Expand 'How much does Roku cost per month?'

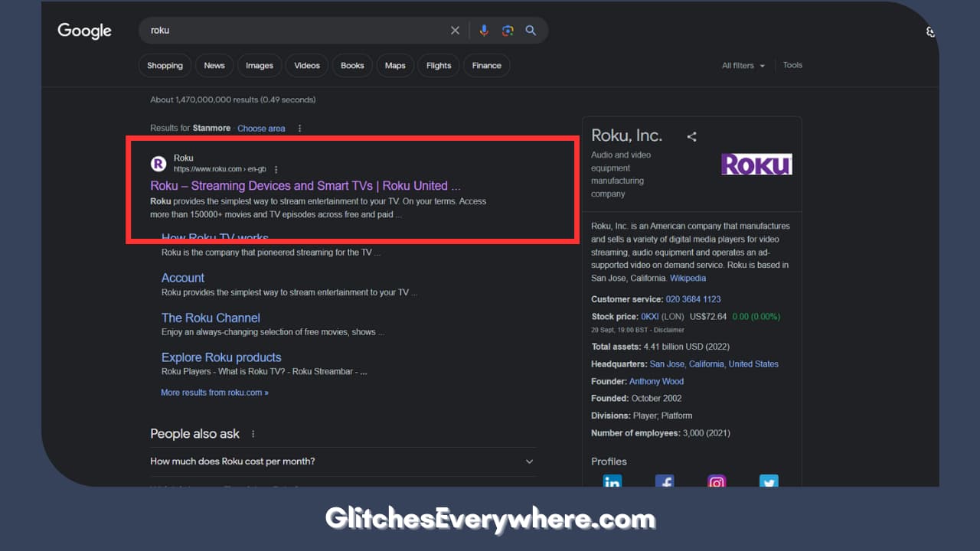click(x=343, y=461)
